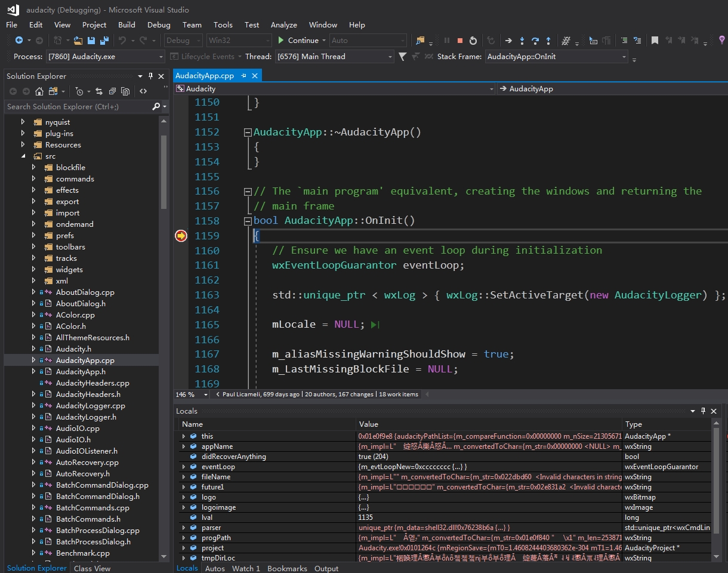Screen dimensions: 728x573
Task: Click the Solution Explorer vertical scrollbar
Action: (164, 173)
